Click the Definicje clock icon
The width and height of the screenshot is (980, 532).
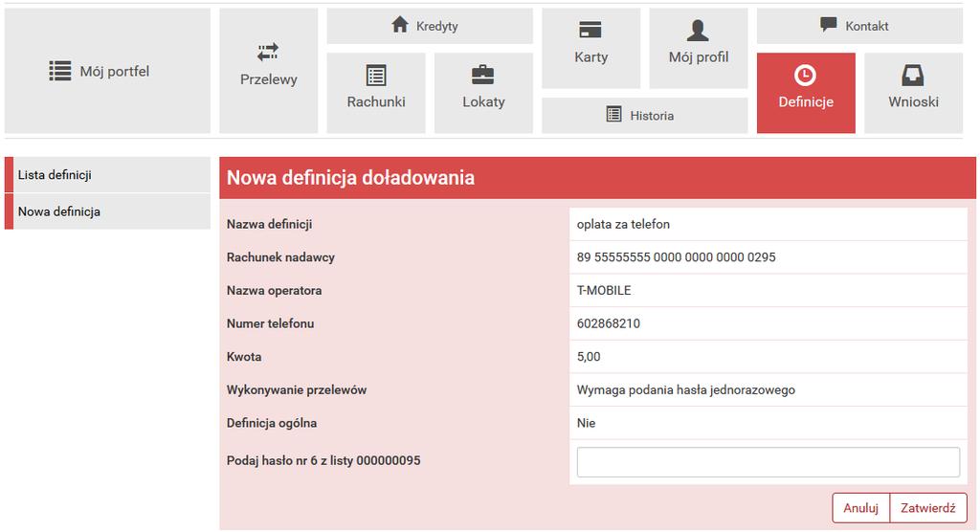point(805,75)
